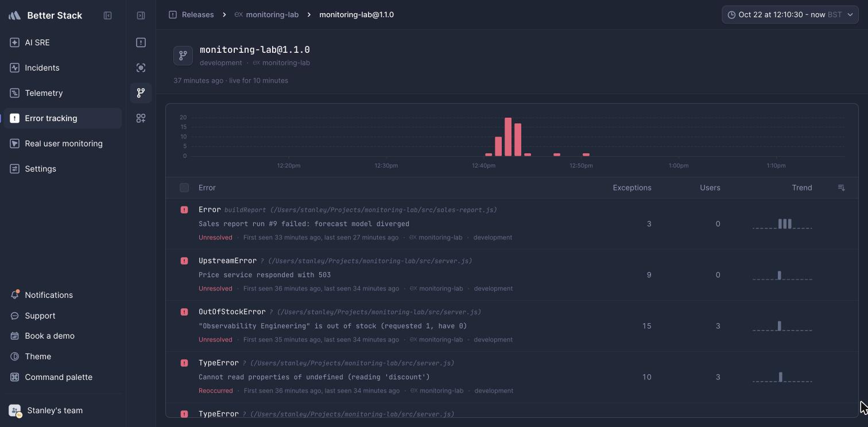
Task: Open the errors list icon in secondary sidebar
Action: 141,42
